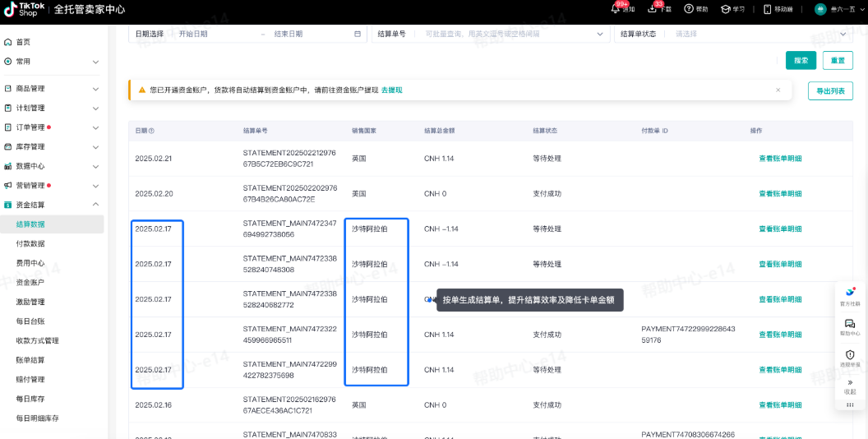Click the 商品管理 icon in sidebar
Image resolution: width=868 pixels, height=439 pixels.
(7, 89)
